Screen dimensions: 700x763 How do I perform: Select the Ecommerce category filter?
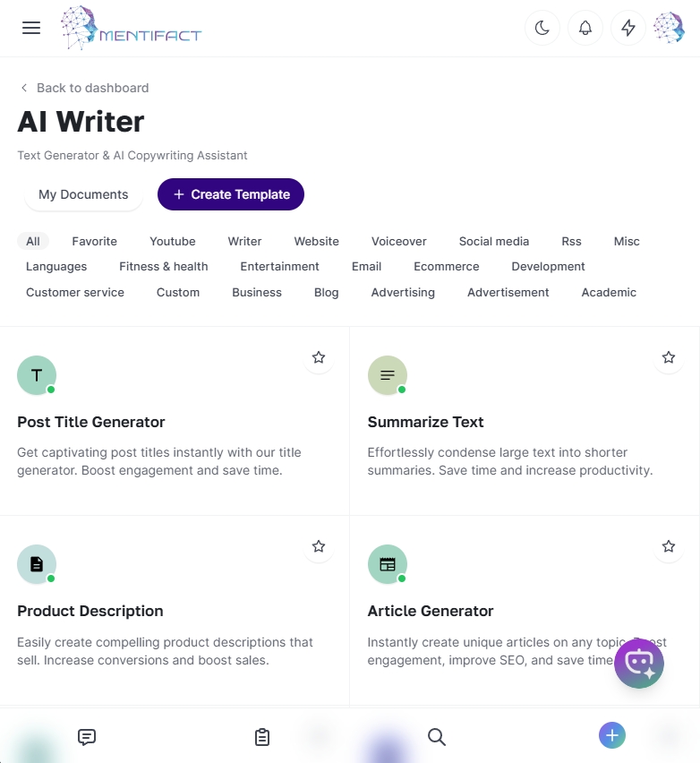(x=447, y=266)
